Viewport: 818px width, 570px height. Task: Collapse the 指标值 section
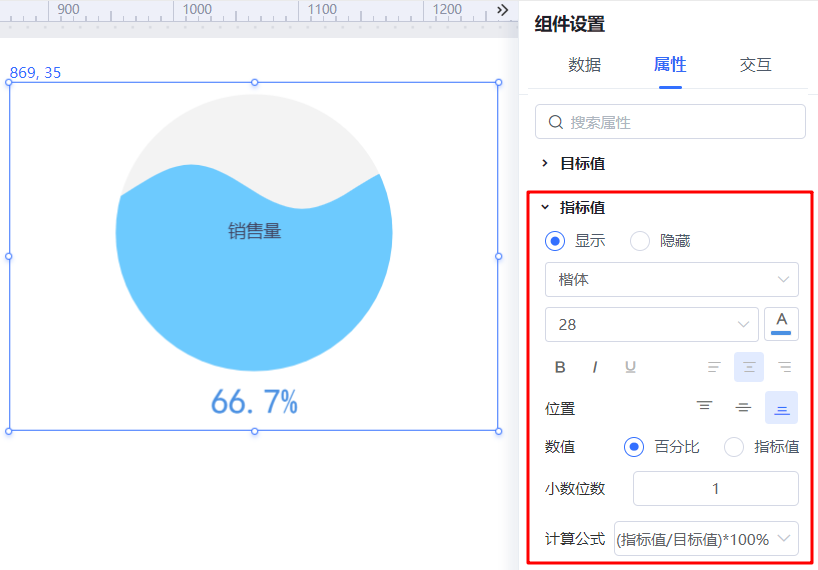(545, 207)
